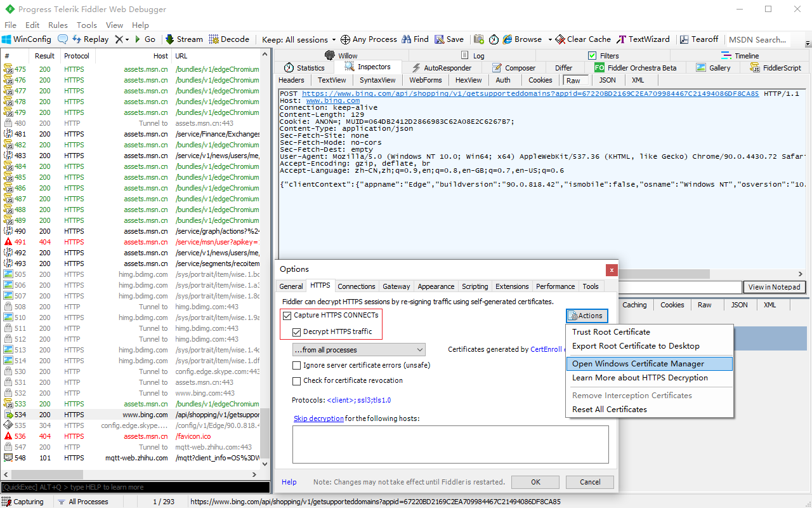Expand the from all processes dropdown

(358, 350)
